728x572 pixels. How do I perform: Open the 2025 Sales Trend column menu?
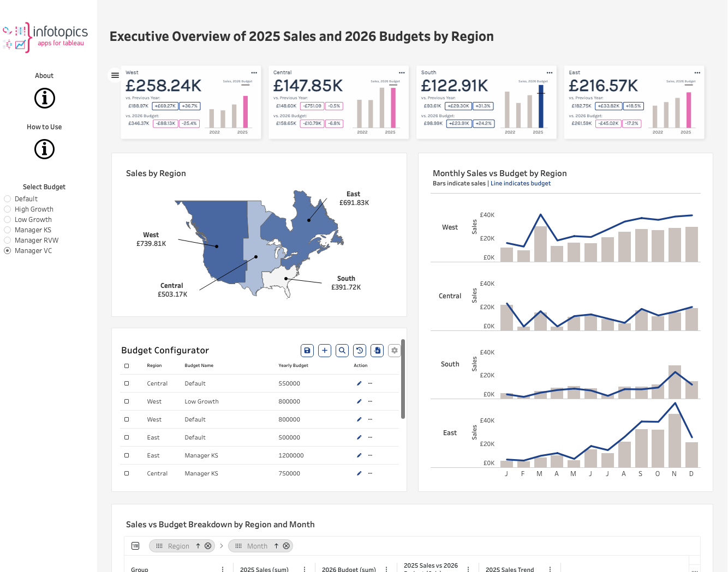click(550, 569)
